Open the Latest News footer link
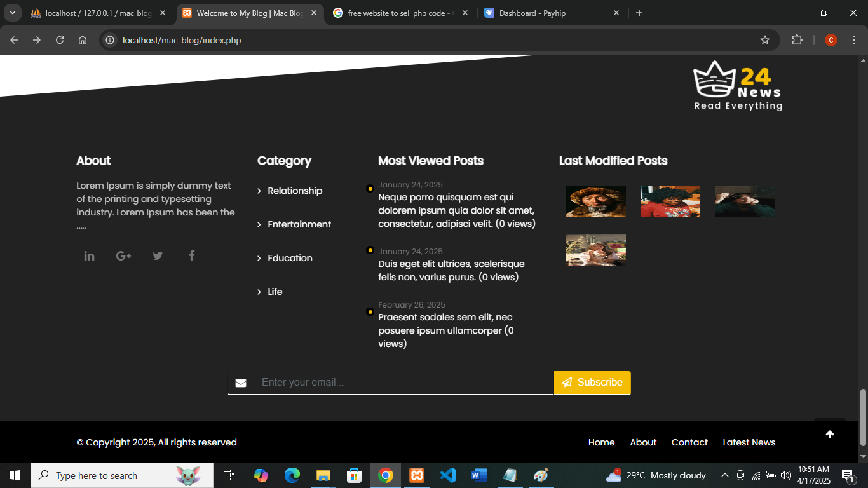 tap(749, 442)
